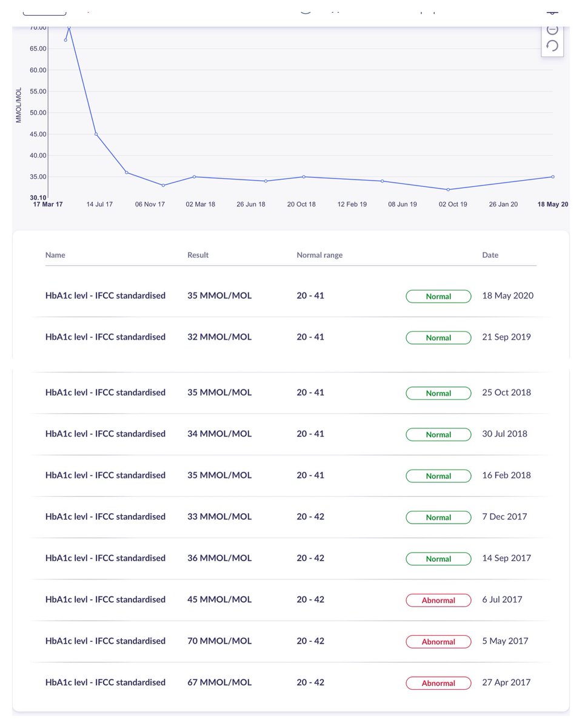Click the 36 MMOL/MOL result value
Image resolution: width=582 pixels, height=728 pixels.
pyautogui.click(x=219, y=558)
